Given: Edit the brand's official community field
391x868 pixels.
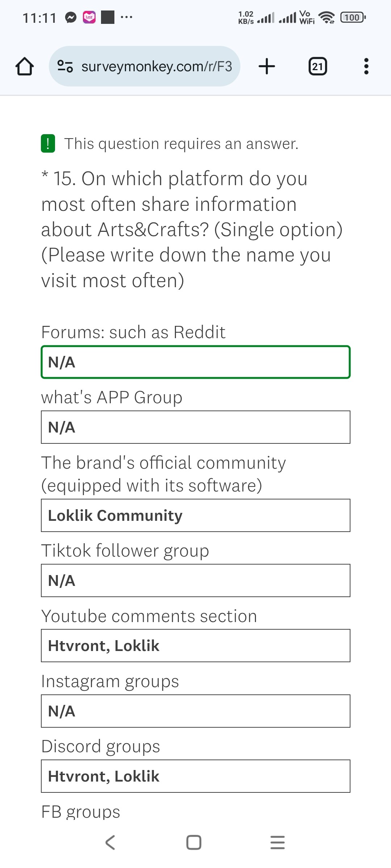Looking at the screenshot, I should point(195,515).
